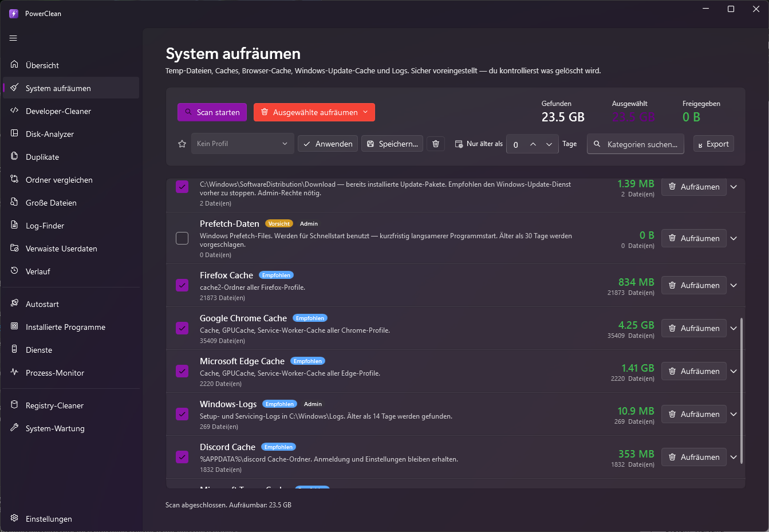Screen dimensions: 769x532
Task: Open Developer-Cleaner from sidebar
Action: [71, 111]
